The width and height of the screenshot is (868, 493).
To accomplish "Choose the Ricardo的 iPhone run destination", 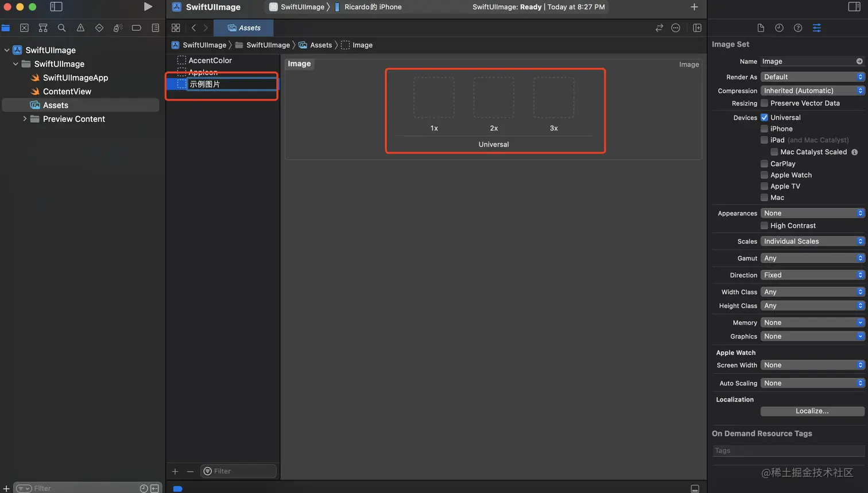I will click(368, 7).
